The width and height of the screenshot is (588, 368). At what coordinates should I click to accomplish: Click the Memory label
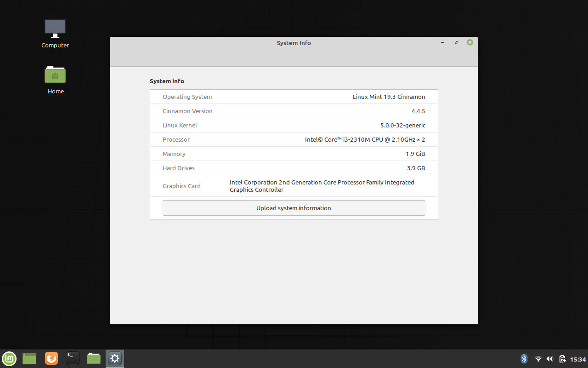click(x=174, y=154)
